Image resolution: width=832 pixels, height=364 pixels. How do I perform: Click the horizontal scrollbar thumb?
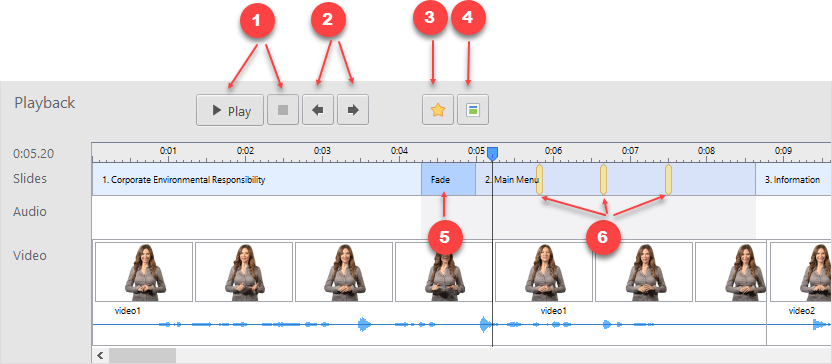(x=142, y=355)
